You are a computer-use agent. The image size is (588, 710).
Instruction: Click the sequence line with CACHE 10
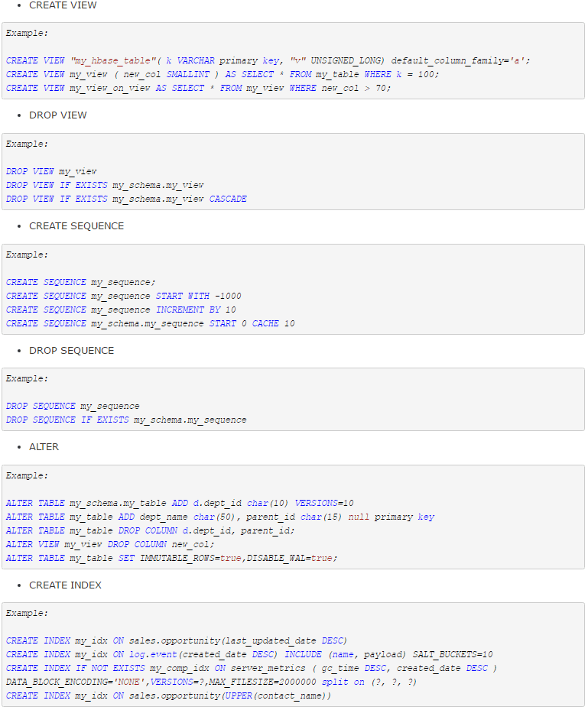pyautogui.click(x=150, y=323)
